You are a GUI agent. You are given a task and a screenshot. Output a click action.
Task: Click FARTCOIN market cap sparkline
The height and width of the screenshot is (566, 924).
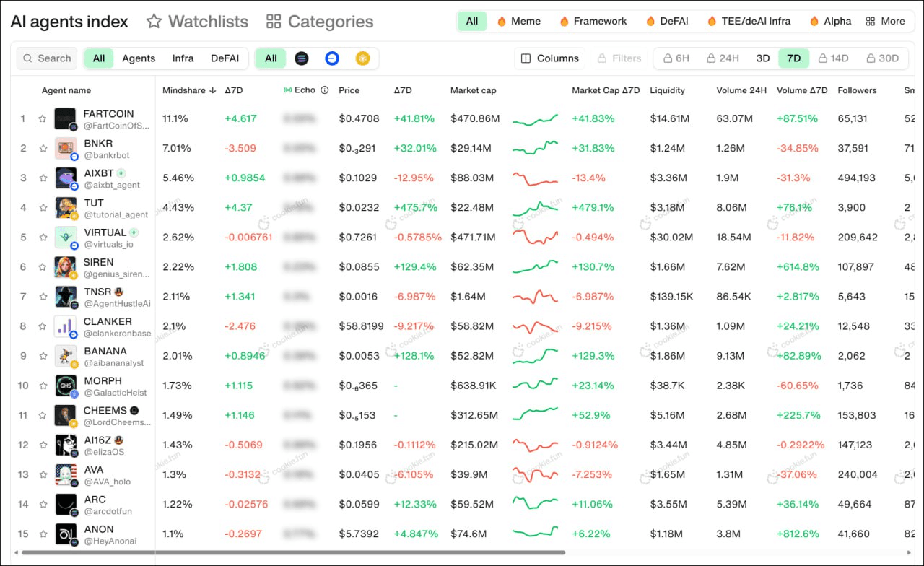point(535,119)
